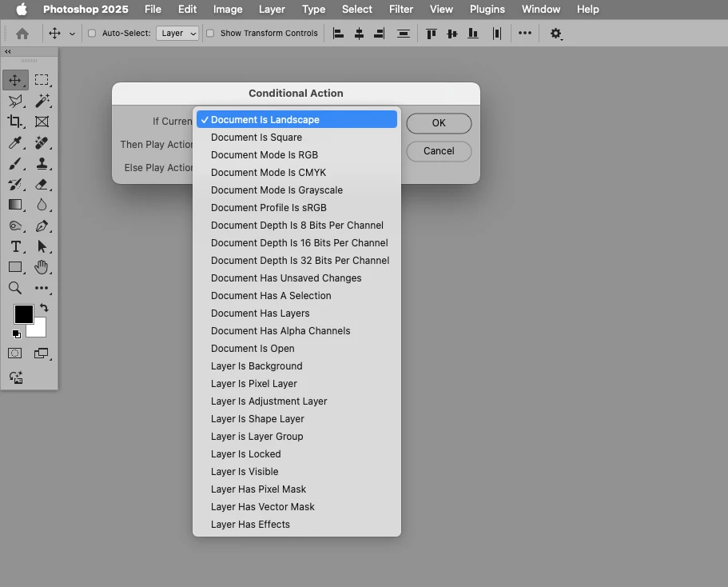Swap foreground and background colors

click(44, 308)
